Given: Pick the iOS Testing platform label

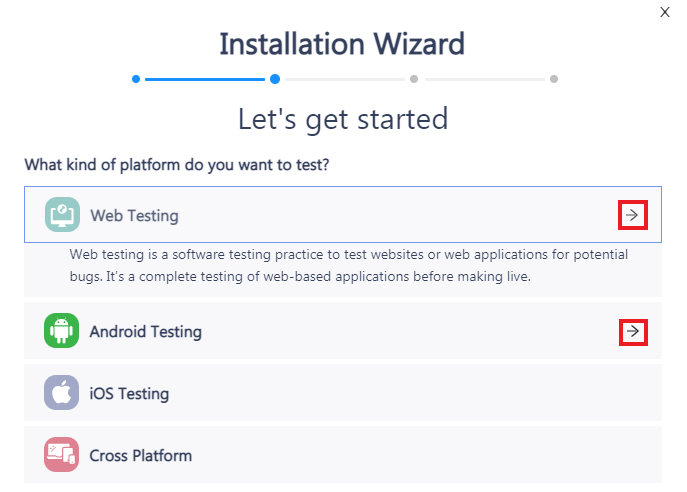Looking at the screenshot, I should 129,393.
